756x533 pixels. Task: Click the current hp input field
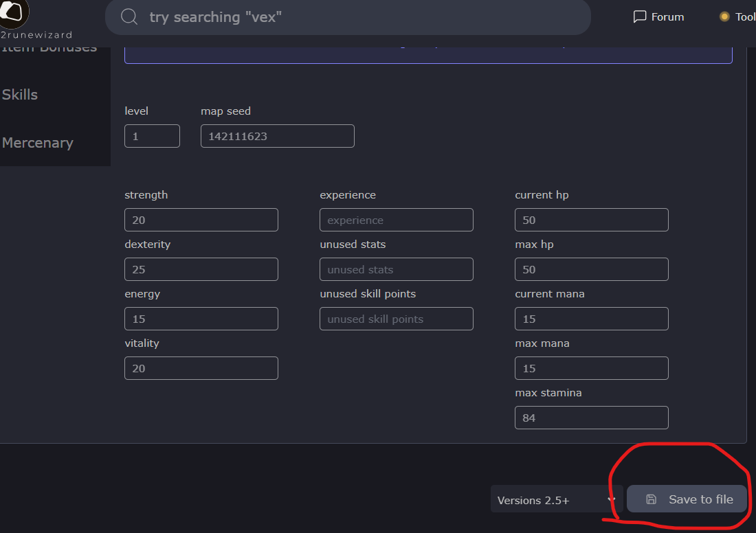592,220
